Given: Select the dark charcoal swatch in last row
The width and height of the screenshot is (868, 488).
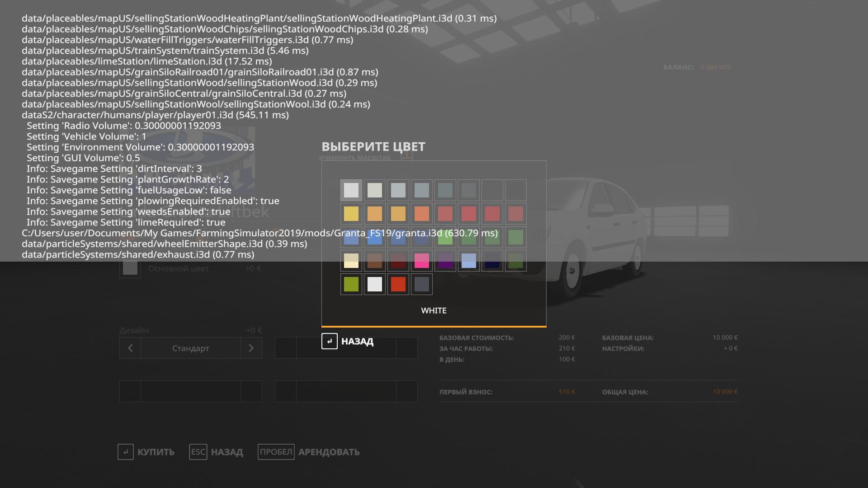Looking at the screenshot, I should 422,284.
